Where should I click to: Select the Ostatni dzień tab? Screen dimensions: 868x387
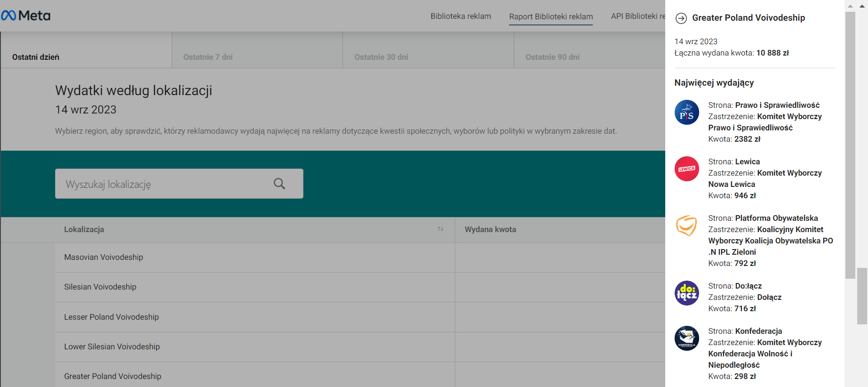point(36,57)
